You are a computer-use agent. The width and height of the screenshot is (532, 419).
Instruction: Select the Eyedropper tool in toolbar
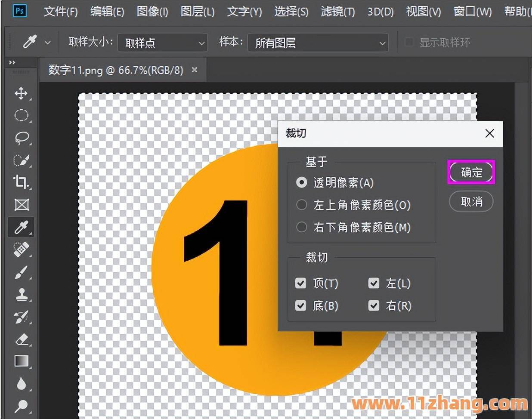coord(21,227)
